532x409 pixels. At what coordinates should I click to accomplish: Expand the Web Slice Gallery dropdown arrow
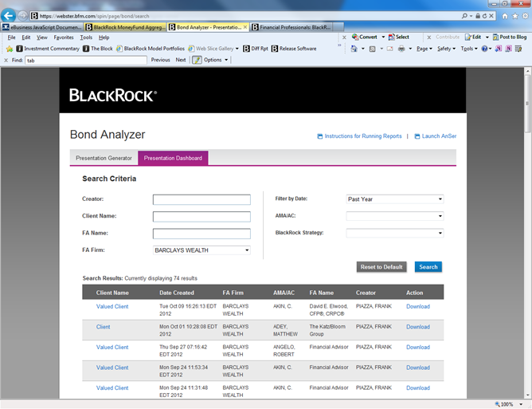pos(237,49)
